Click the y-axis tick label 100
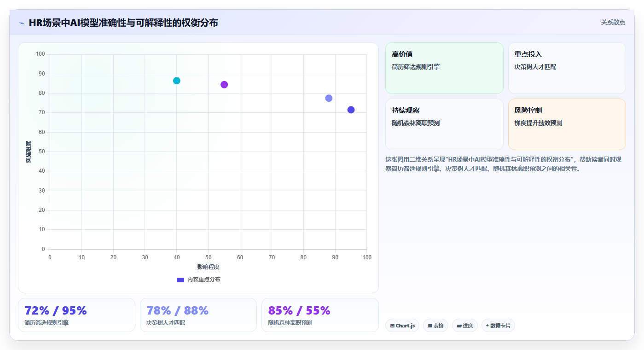Image resolution: width=644 pixels, height=350 pixels. pos(41,54)
